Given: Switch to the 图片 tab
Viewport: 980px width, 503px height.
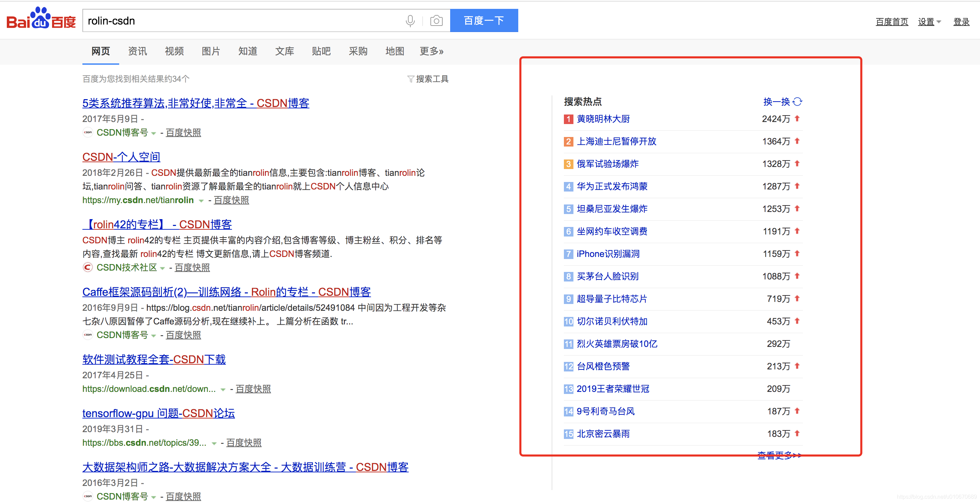Looking at the screenshot, I should click(x=211, y=51).
